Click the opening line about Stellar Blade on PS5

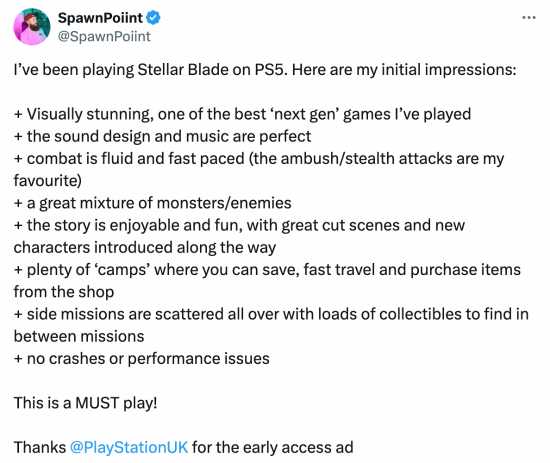coord(265,70)
